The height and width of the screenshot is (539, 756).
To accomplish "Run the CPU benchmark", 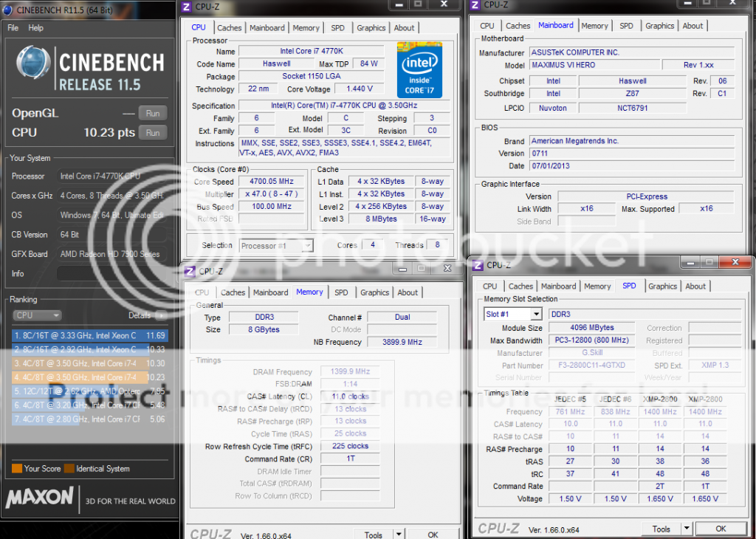I will (x=153, y=133).
